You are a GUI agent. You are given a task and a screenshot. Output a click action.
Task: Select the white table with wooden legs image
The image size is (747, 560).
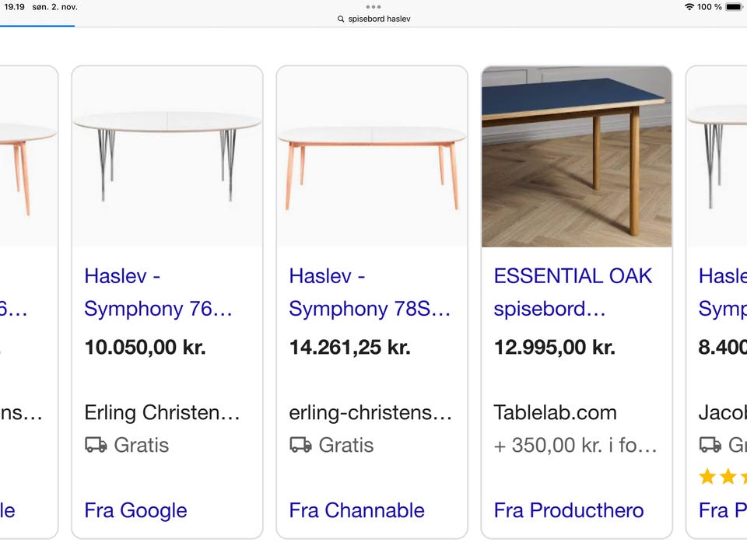372,156
